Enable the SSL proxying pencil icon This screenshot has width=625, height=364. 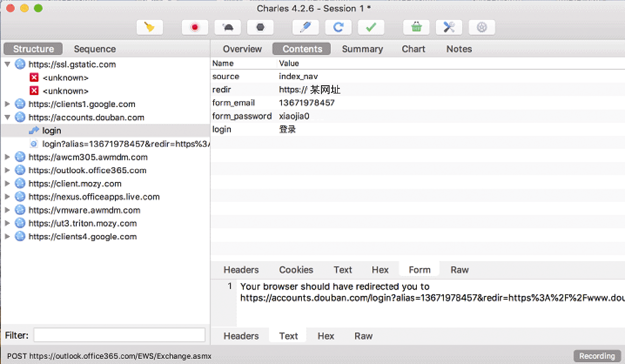306,27
